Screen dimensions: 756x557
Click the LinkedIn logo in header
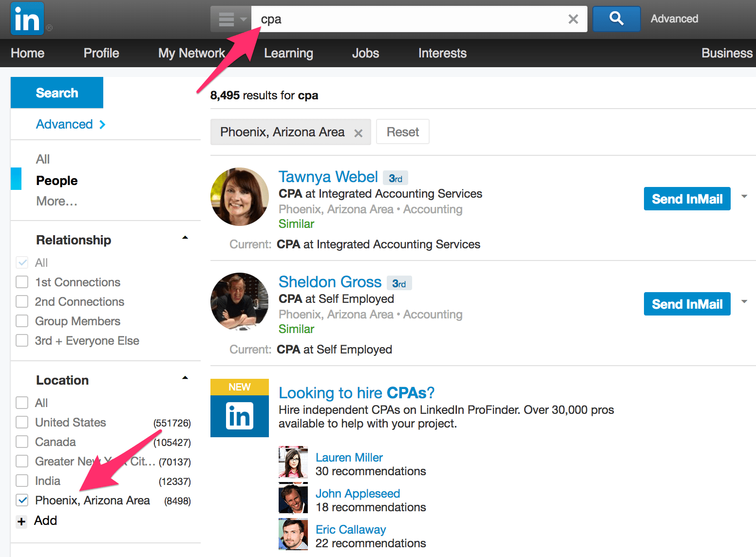pos(27,19)
